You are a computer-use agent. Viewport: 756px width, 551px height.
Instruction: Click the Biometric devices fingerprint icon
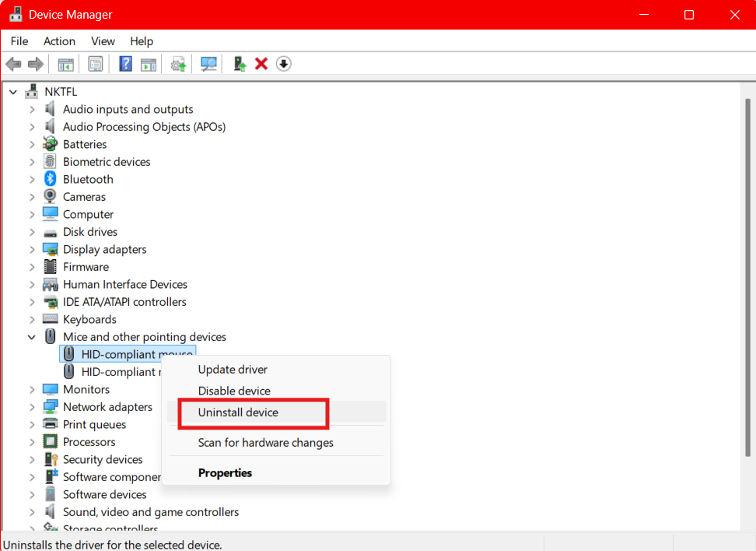pyautogui.click(x=50, y=162)
